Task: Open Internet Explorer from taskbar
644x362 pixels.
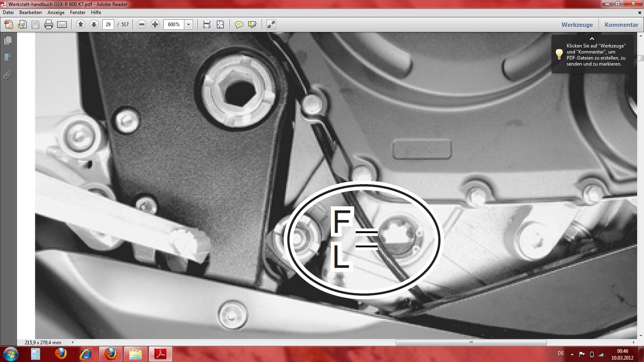Action: point(85,354)
